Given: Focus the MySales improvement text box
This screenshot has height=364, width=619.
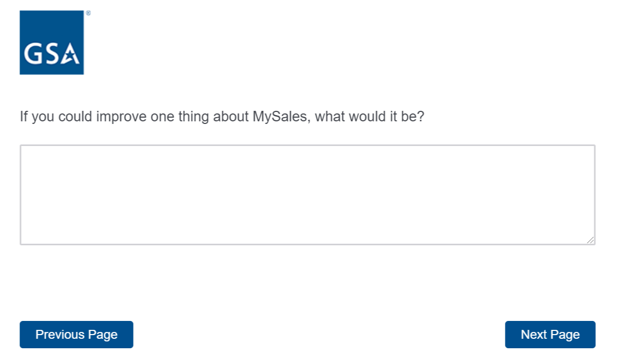Looking at the screenshot, I should pos(307,194).
